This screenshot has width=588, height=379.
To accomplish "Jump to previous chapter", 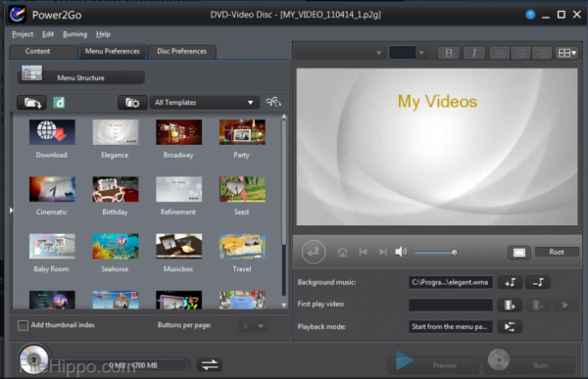I will [x=363, y=252].
